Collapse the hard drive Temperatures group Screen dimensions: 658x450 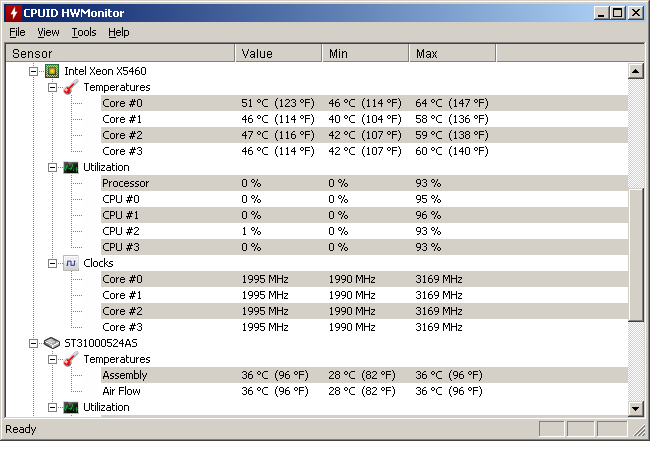(52, 359)
